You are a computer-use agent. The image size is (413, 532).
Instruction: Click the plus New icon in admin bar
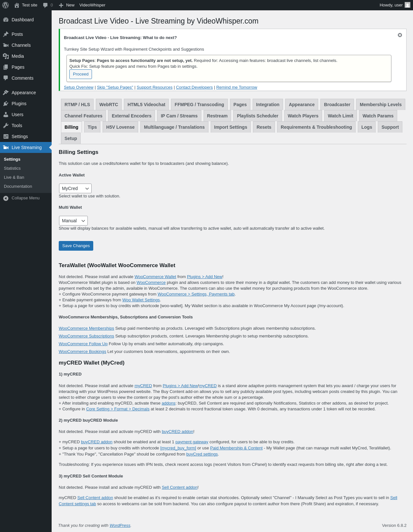61,5
